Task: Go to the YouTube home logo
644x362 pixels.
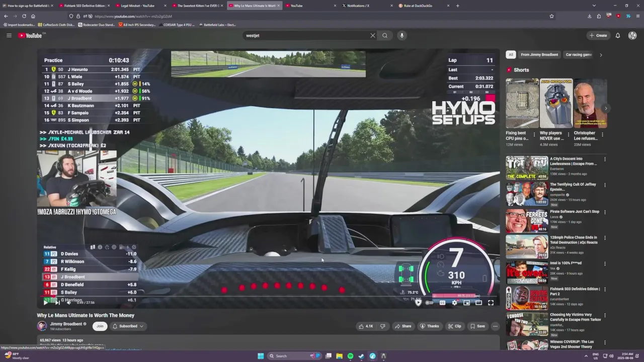Action: 31,35
